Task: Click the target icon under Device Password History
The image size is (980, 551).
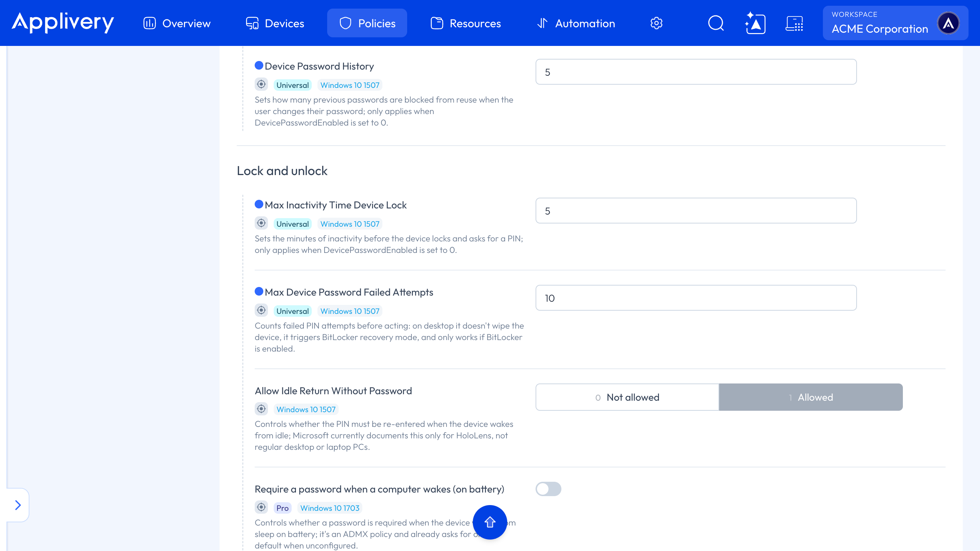Action: tap(261, 84)
